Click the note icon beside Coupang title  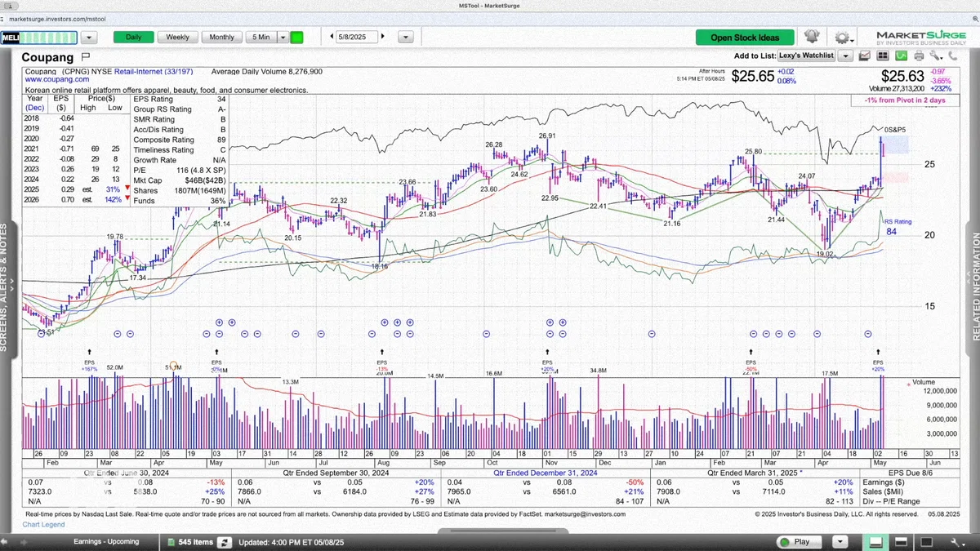(x=86, y=57)
